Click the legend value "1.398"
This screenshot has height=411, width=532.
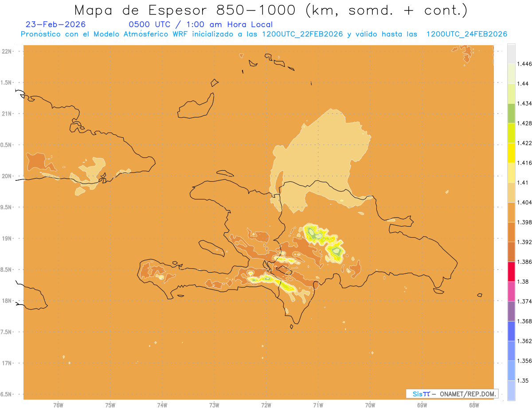[524, 222]
